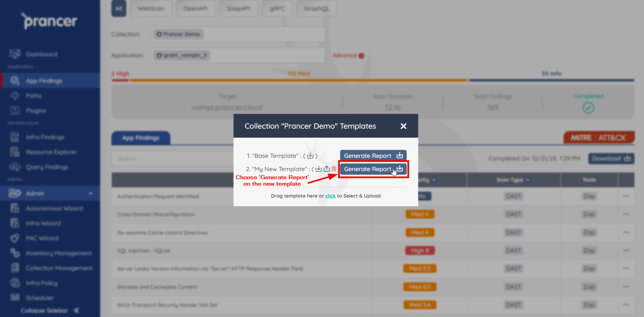
Task: Switch to the SoapAPI filter tab
Action: pyautogui.click(x=239, y=8)
